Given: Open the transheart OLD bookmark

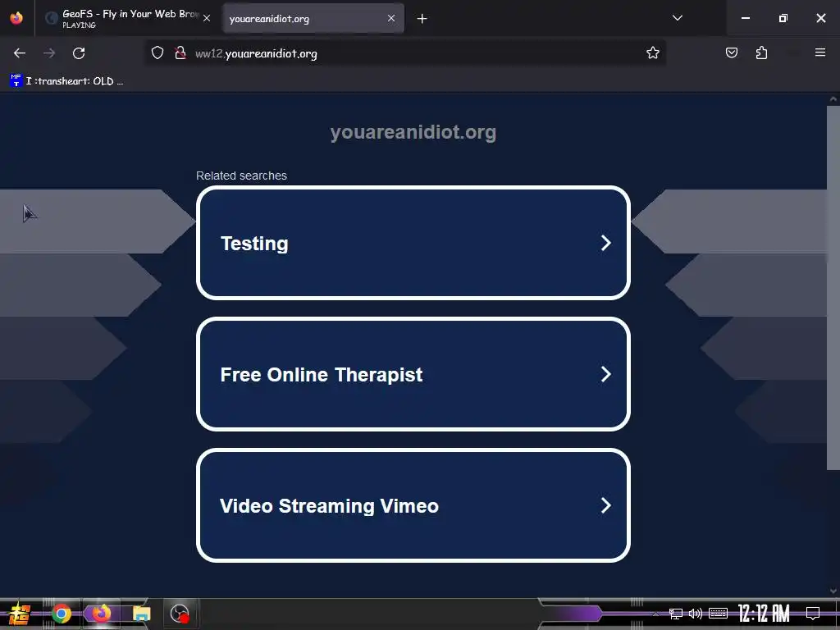Looking at the screenshot, I should [x=67, y=81].
